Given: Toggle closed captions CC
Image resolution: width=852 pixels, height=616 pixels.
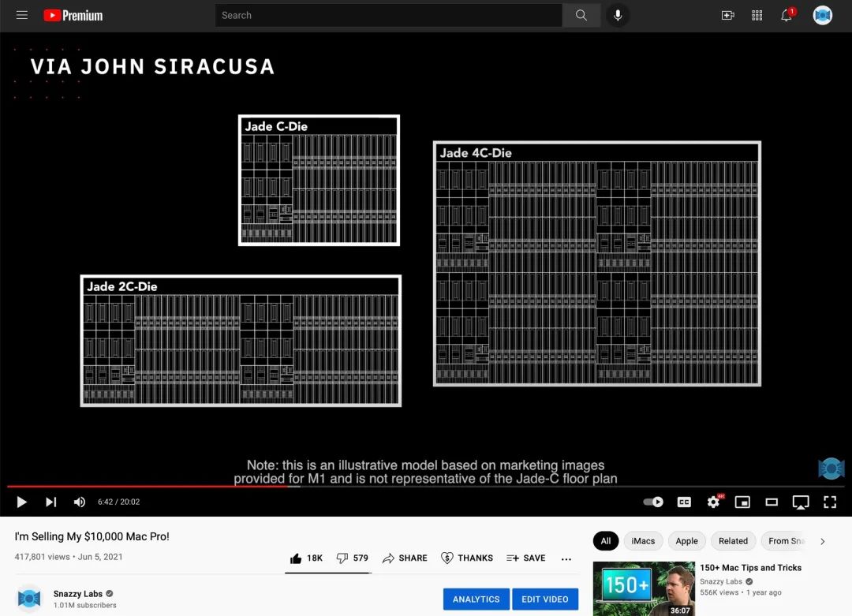Looking at the screenshot, I should tap(684, 502).
